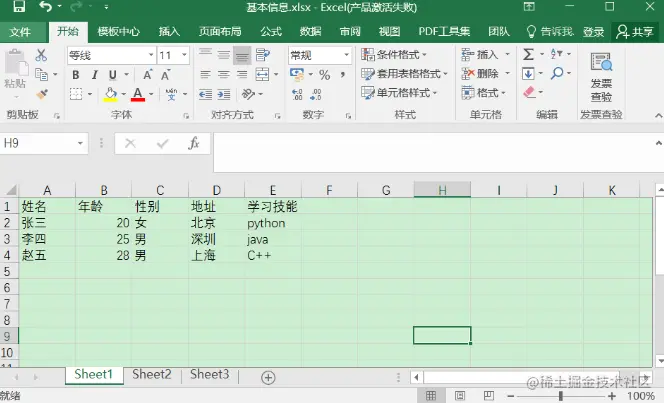Select the Format Painter brush
The width and height of the screenshot is (664, 403).
pyautogui.click(x=42, y=94)
